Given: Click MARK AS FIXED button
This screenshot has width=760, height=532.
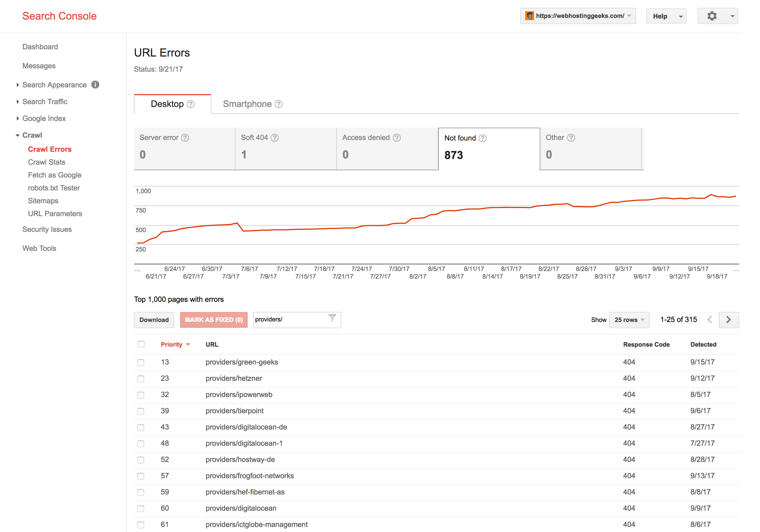Looking at the screenshot, I should pyautogui.click(x=214, y=320).
